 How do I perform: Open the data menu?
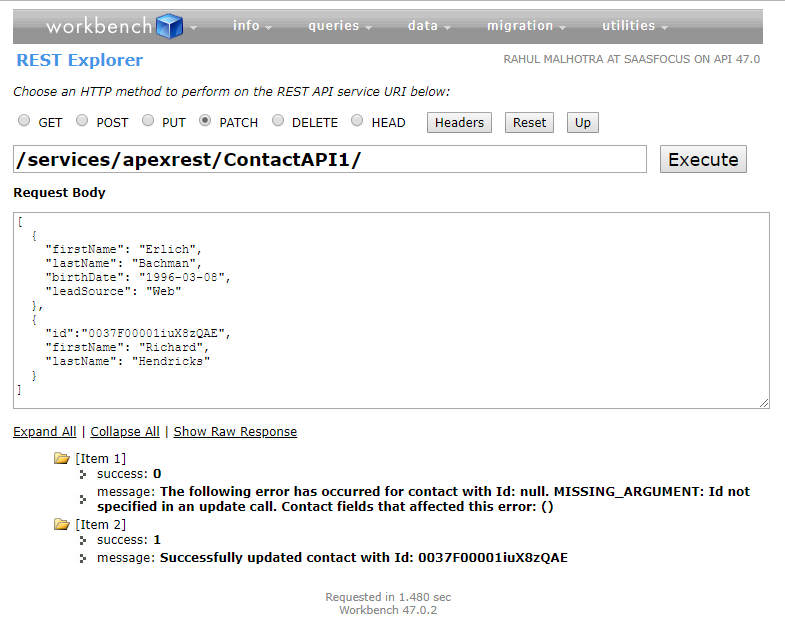[429, 26]
